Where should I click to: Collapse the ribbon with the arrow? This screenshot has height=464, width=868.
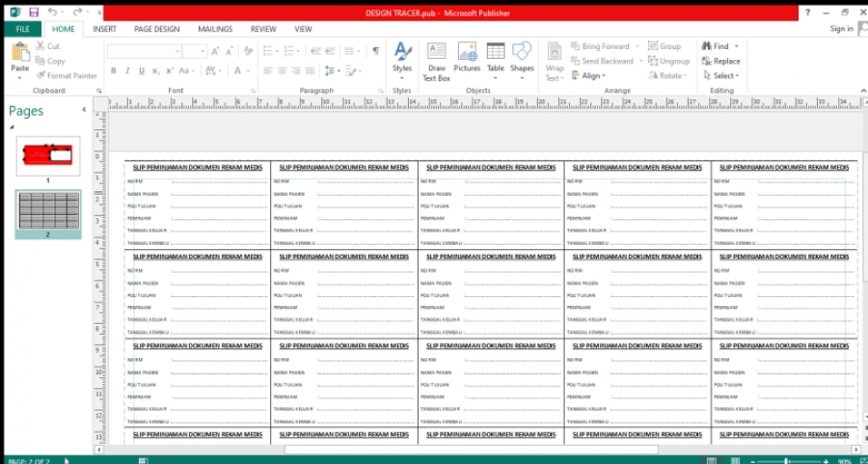click(862, 91)
